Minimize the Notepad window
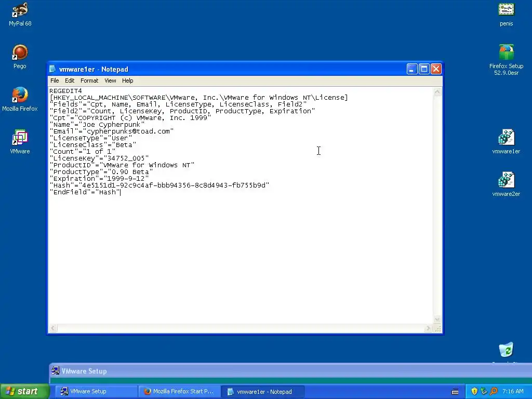This screenshot has height=399, width=532. [x=412, y=69]
